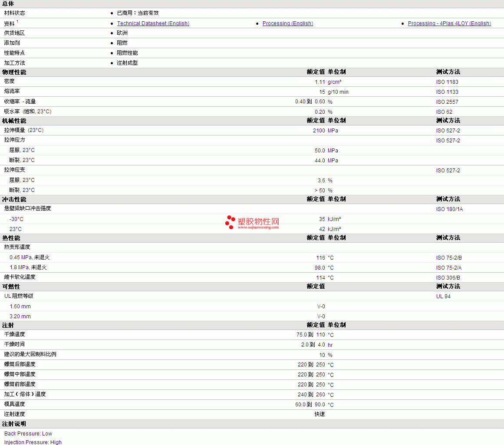
Task: Click the 拉伸模量 value 2100
Action: 319,131
